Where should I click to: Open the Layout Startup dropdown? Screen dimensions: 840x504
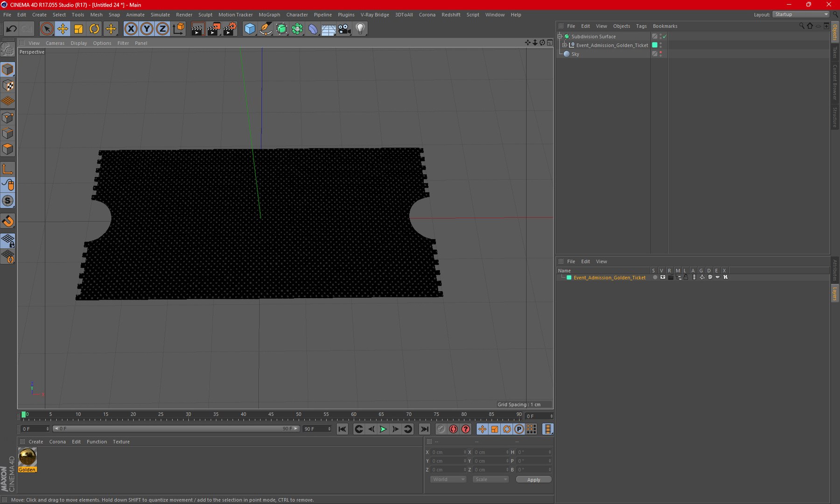[801, 14]
